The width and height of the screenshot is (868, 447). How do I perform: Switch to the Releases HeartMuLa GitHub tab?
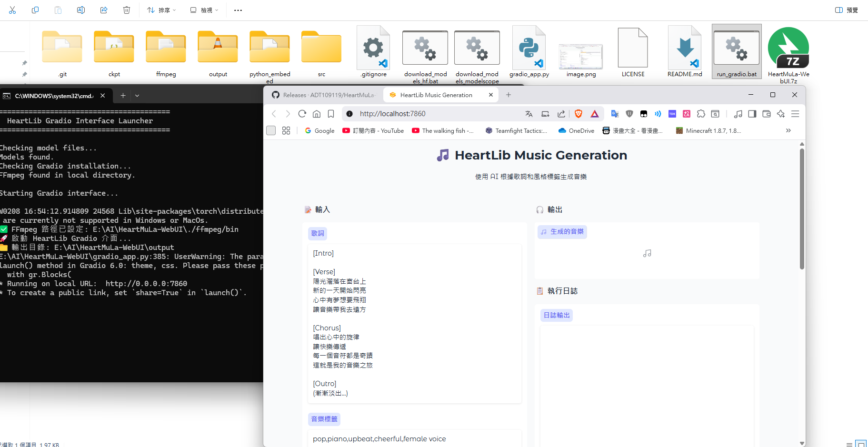(324, 95)
